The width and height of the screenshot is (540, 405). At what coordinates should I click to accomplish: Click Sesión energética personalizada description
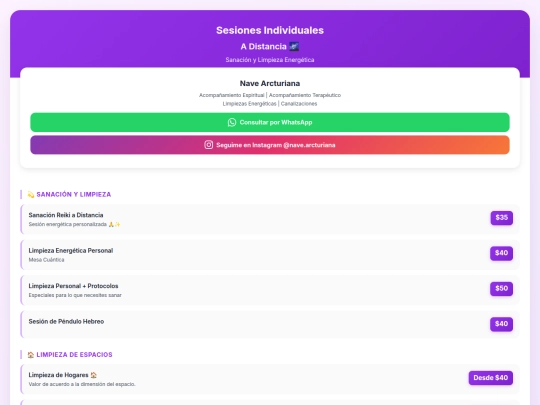click(68, 225)
